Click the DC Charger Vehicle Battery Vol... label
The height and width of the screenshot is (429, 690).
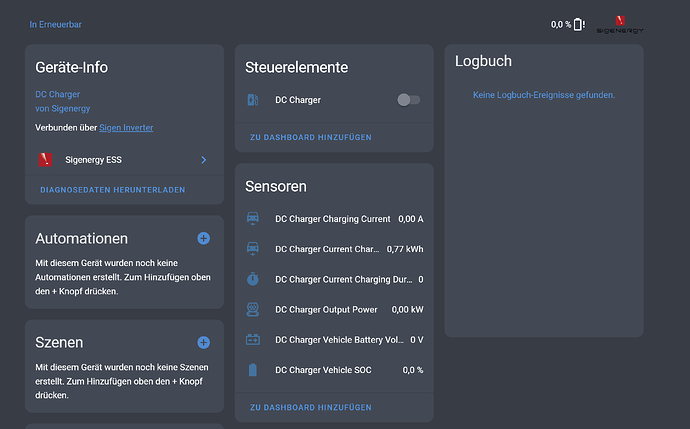339,340
